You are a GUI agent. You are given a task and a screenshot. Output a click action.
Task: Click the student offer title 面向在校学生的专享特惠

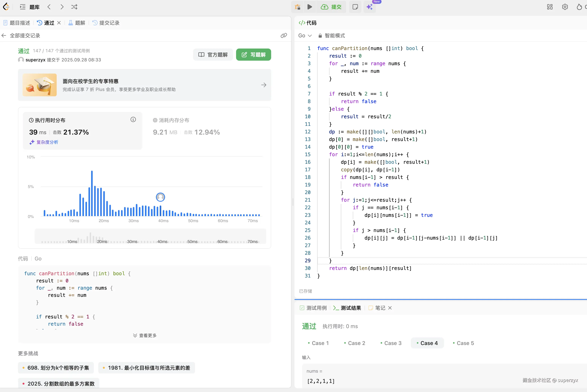coord(90,81)
